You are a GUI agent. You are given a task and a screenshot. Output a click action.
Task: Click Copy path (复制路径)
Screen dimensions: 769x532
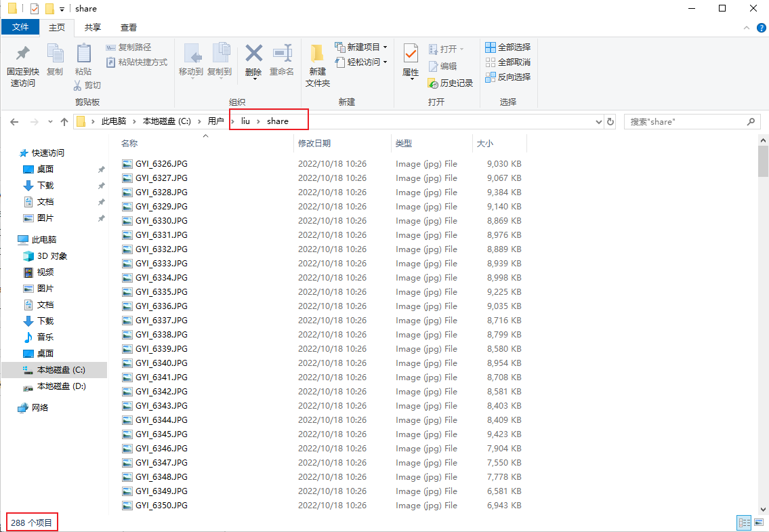pyautogui.click(x=129, y=47)
